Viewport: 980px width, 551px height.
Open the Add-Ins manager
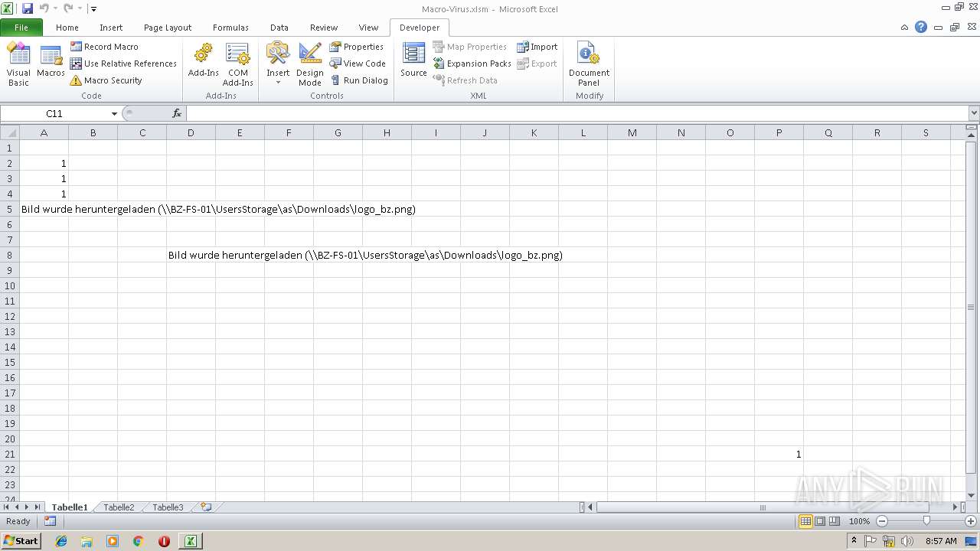point(203,61)
